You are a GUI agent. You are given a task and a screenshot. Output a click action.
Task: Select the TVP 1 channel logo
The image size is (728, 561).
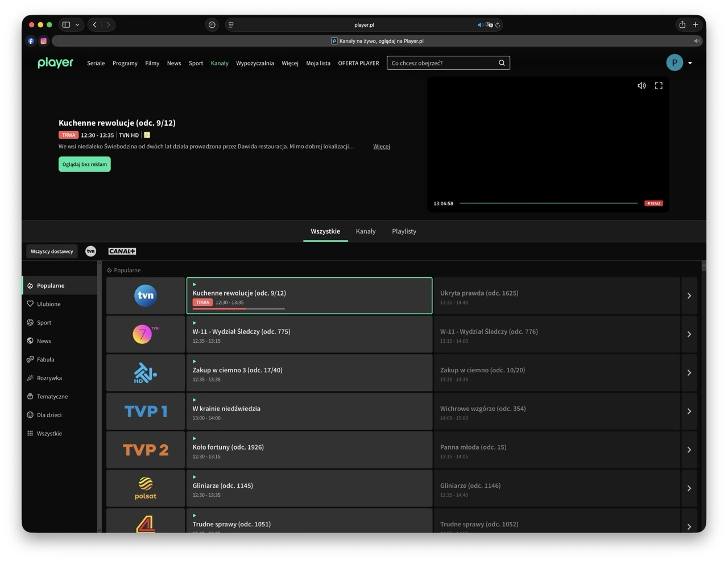(146, 411)
